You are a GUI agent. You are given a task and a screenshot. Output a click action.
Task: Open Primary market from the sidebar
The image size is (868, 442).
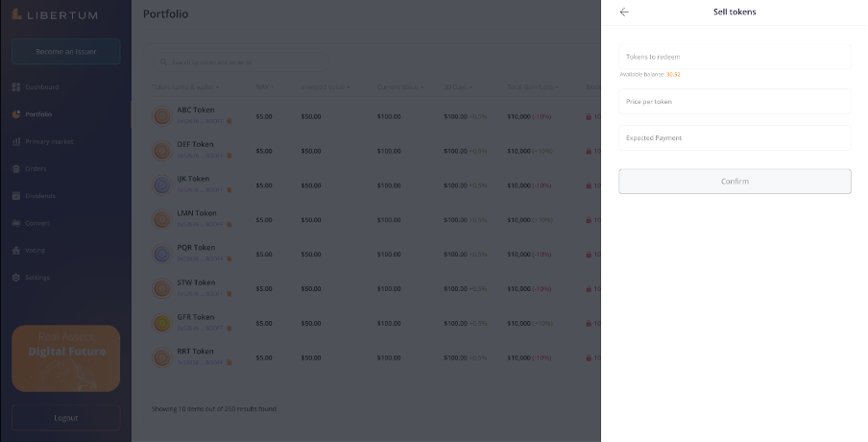point(49,141)
